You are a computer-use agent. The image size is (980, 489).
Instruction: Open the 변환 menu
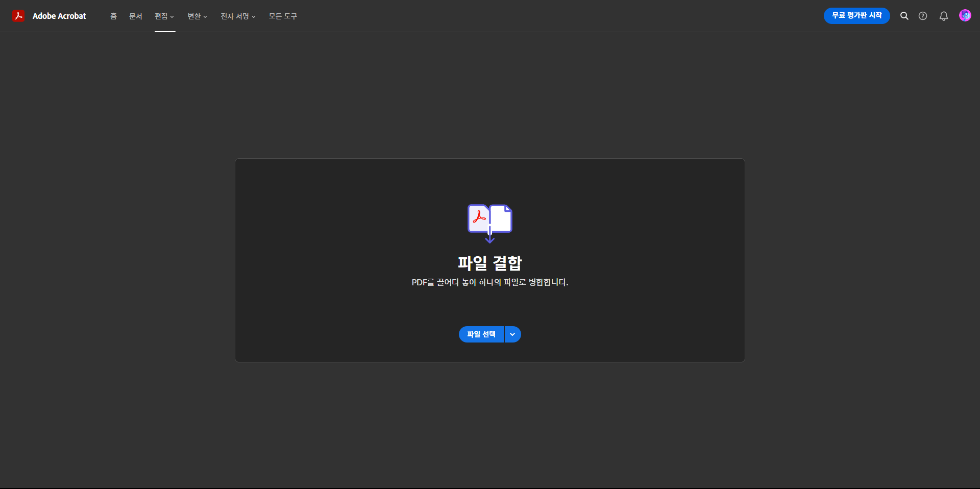coord(194,16)
